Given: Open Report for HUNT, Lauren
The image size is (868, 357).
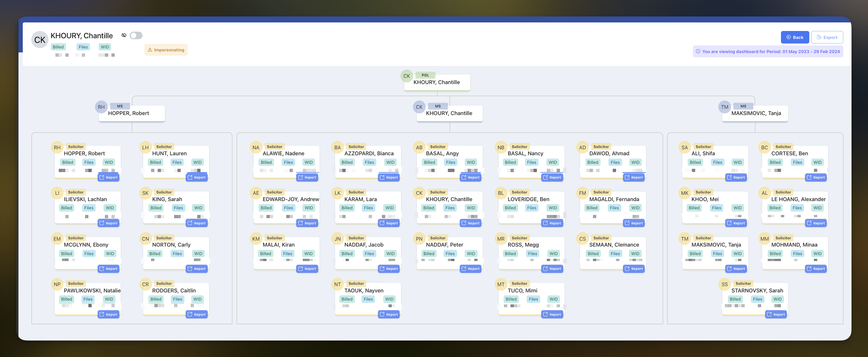Looking at the screenshot, I should (197, 177).
